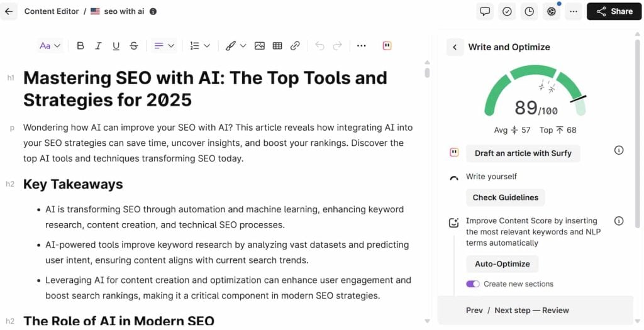Expand the text alignment dropdown
Viewport: 644px width, 330px height.
click(x=164, y=46)
